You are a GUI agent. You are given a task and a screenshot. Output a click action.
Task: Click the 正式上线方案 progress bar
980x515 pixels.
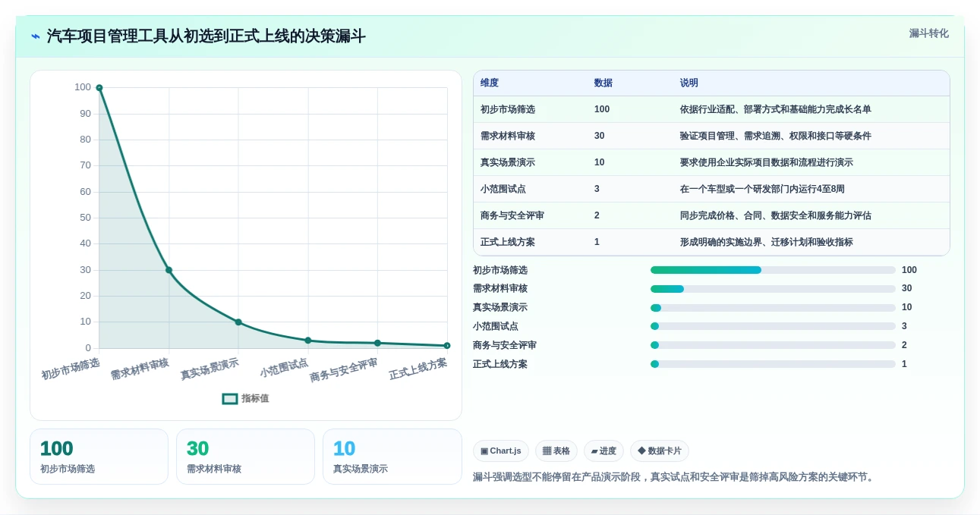(773, 364)
